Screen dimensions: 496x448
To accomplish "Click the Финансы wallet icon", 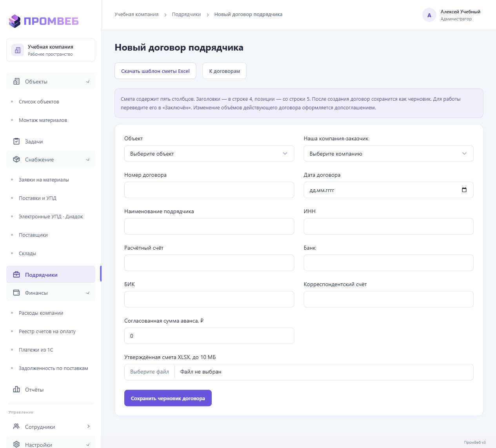I will [x=16, y=293].
